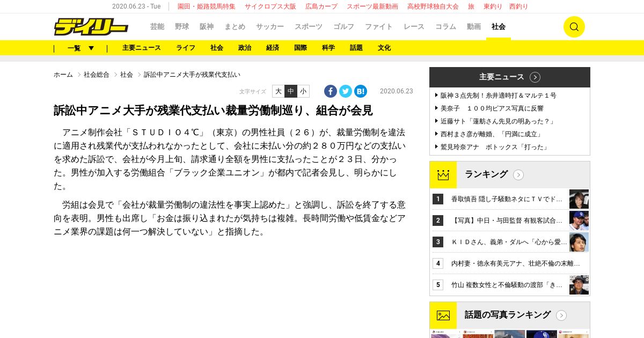Set font size to 大
Screen dimensions: 644x338
point(279,91)
